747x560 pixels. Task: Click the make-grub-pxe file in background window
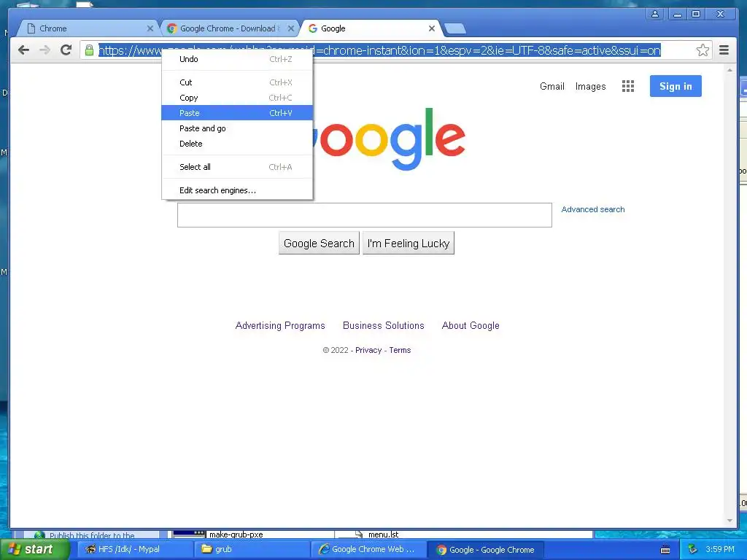point(236,534)
